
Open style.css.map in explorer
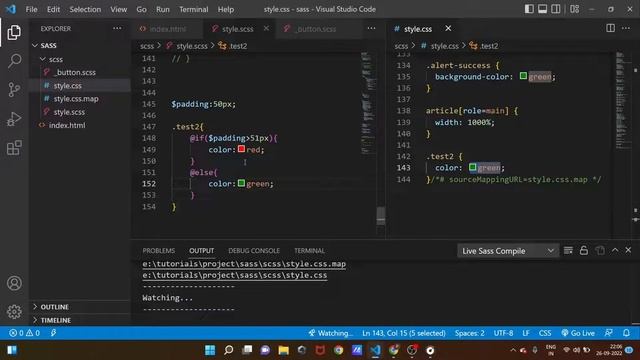tap(76, 99)
